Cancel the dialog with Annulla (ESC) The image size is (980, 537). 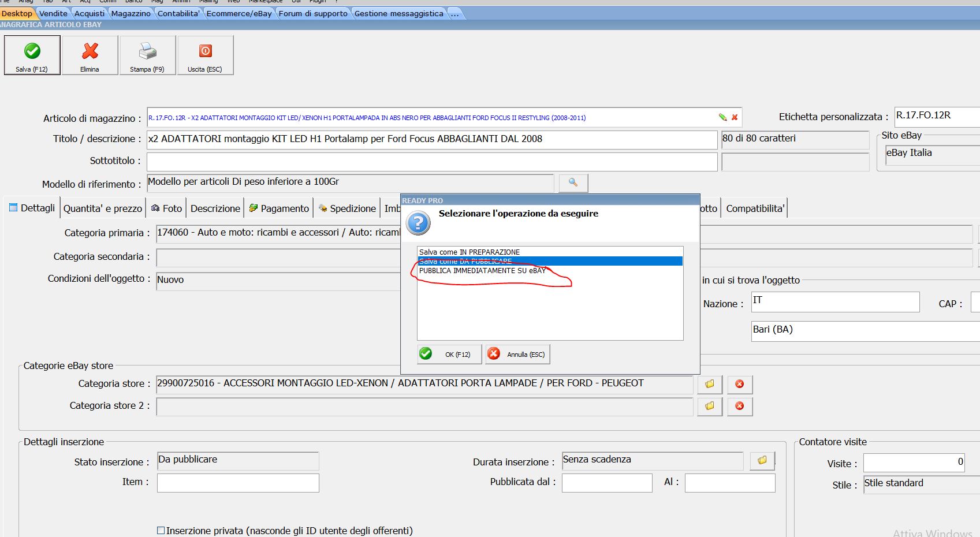(517, 354)
